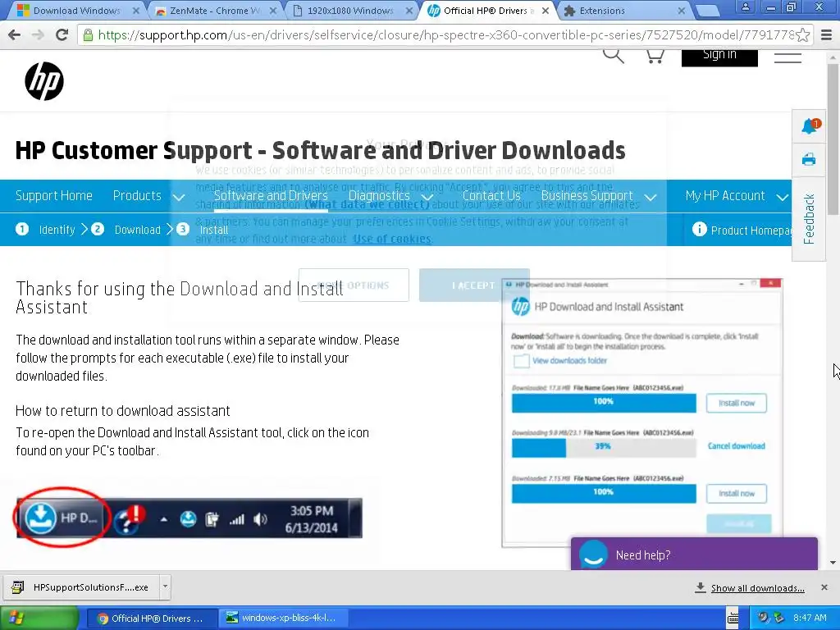Open the hamburger site menu
The image size is (840, 630).
click(787, 57)
